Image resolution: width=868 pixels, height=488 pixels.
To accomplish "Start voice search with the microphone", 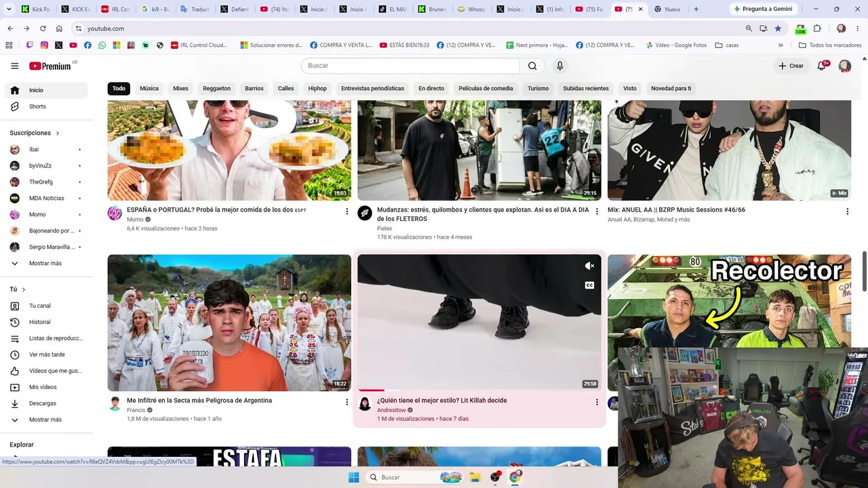I will click(x=559, y=66).
